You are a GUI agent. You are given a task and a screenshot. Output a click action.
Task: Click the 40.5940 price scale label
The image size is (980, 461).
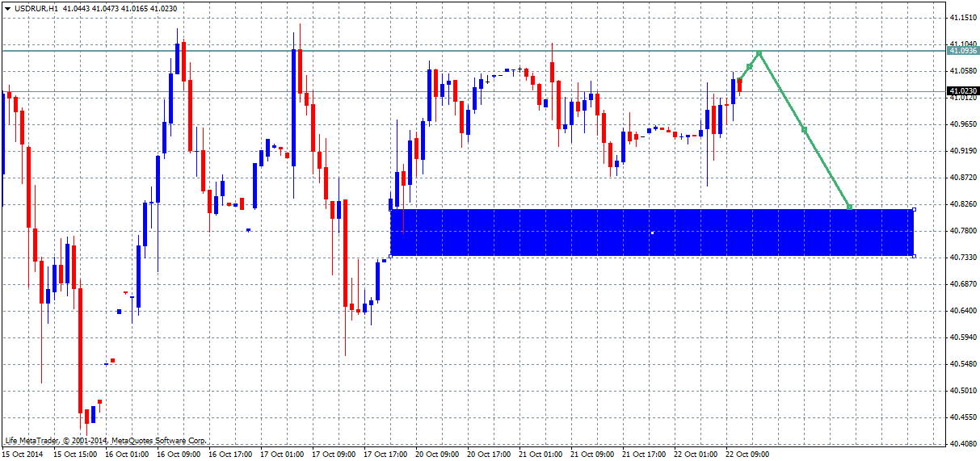click(963, 337)
